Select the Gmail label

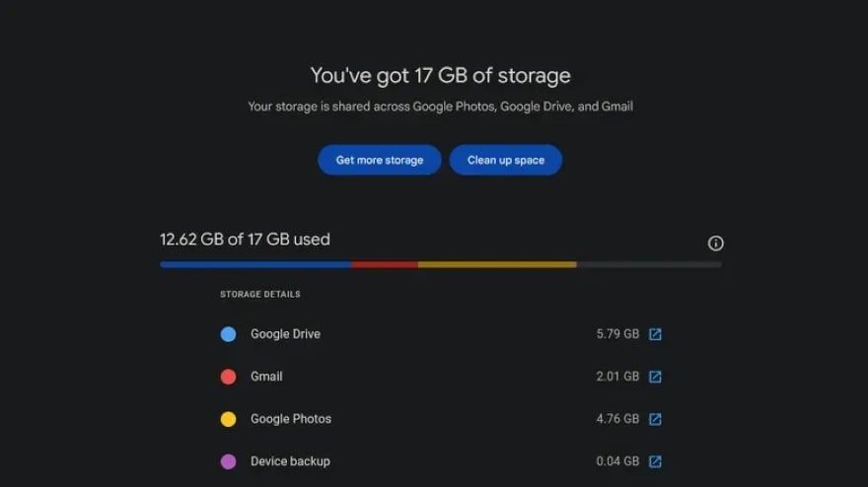tap(266, 377)
